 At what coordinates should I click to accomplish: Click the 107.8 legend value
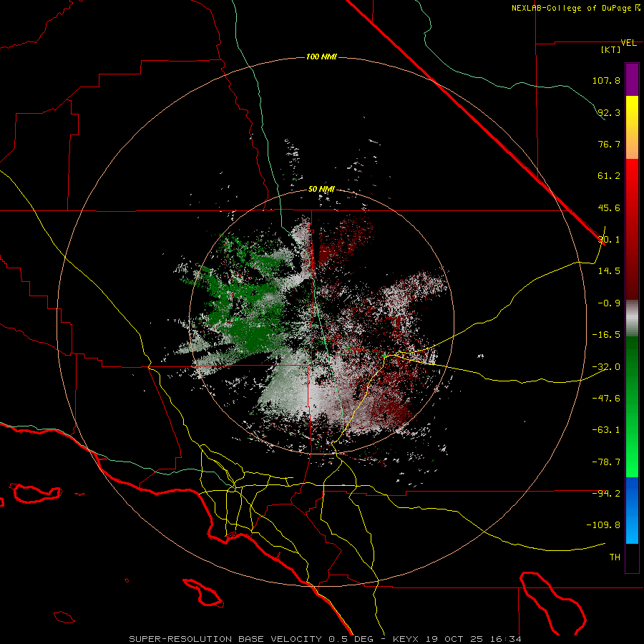(606, 80)
